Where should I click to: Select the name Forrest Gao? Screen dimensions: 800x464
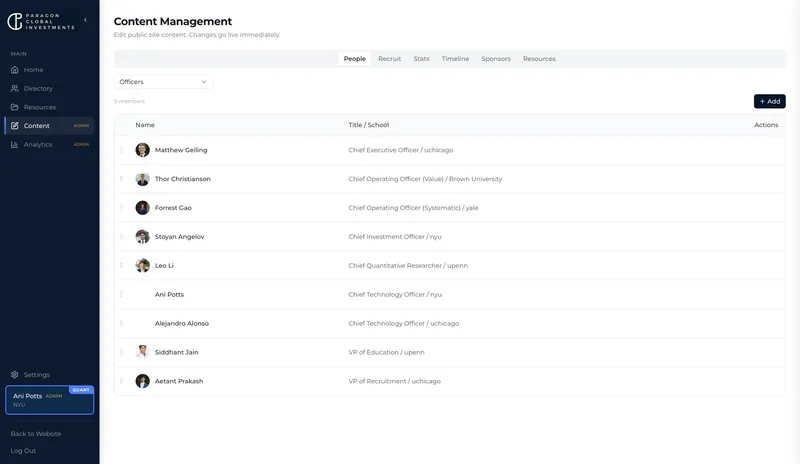pyautogui.click(x=173, y=208)
